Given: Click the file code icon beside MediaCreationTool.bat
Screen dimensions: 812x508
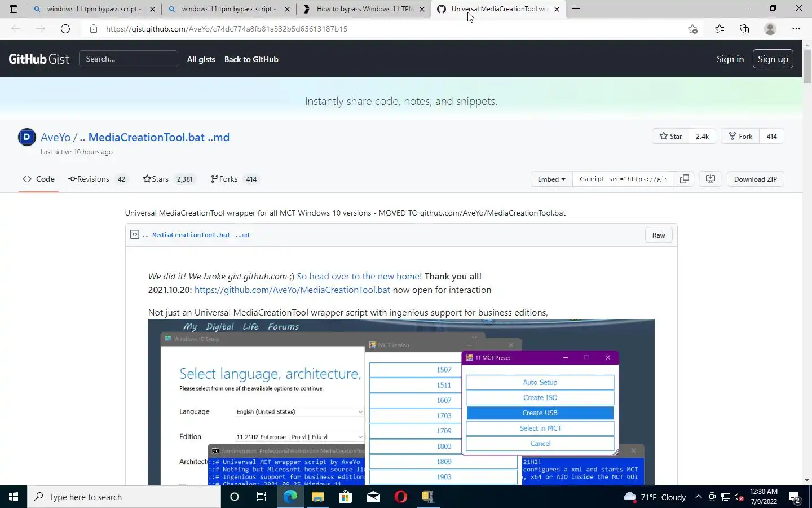Looking at the screenshot, I should pos(135,234).
